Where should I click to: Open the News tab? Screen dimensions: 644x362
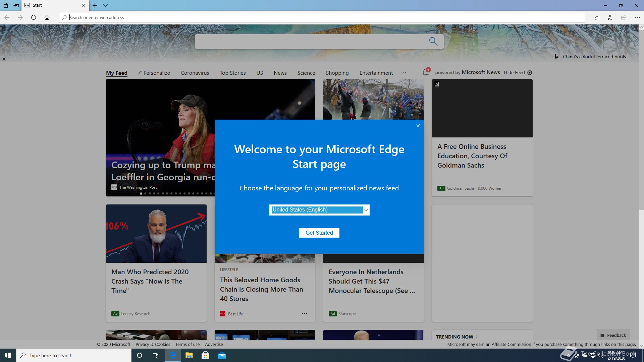pos(280,73)
